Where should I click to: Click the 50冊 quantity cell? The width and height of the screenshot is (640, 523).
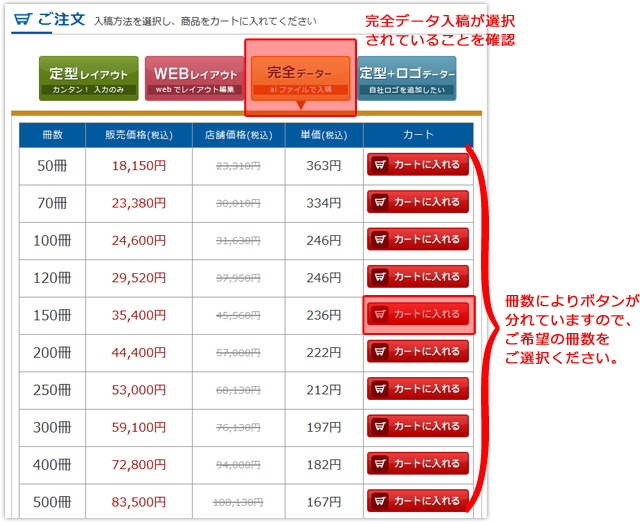tap(52, 166)
